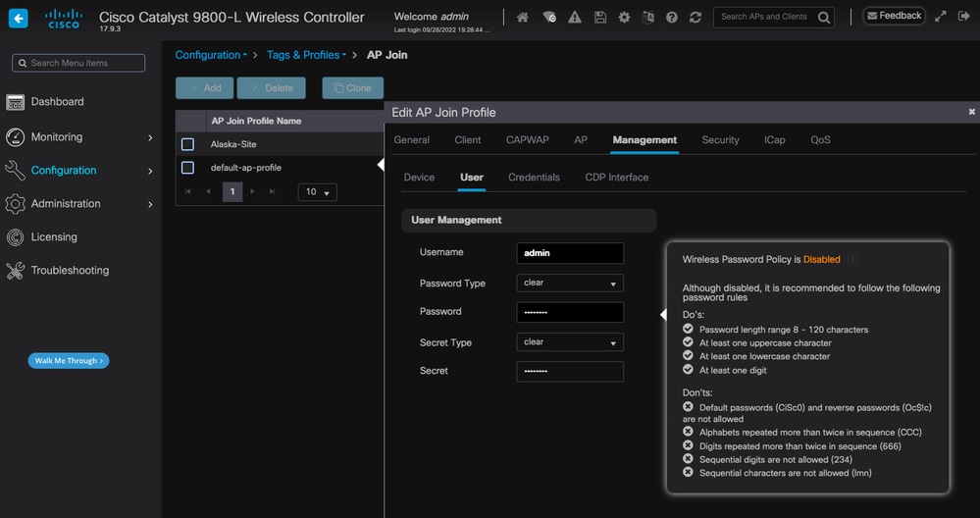
Task: Go to the next table page
Action: [252, 191]
